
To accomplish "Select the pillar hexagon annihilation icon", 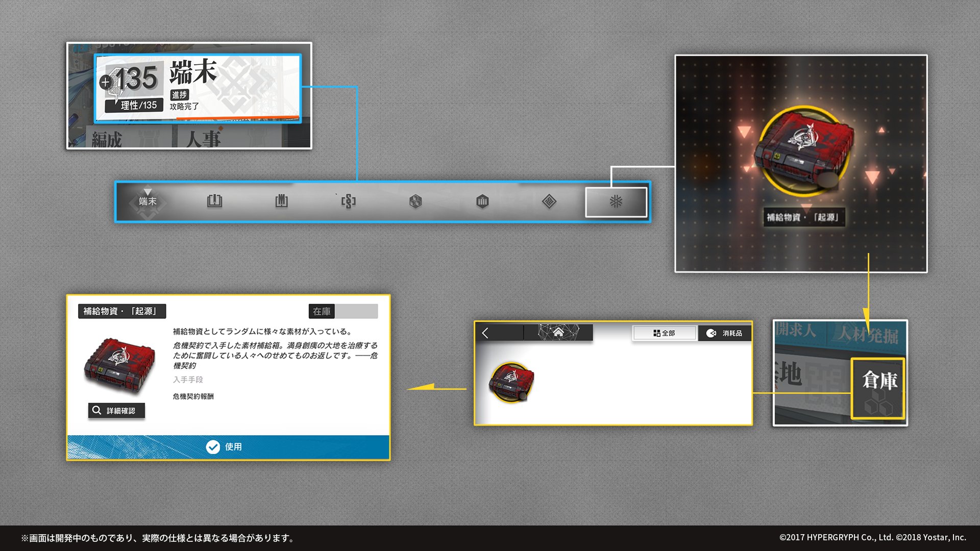I will [482, 202].
